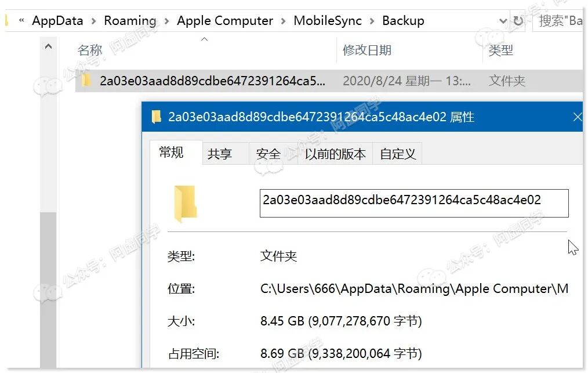Click the folder icon in the file list row
588x373 pixels.
point(86,80)
